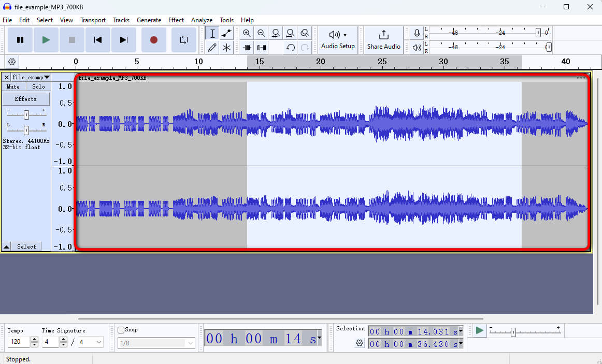602x364 pixels.
Task: Open the snap 1/8 dropdown
Action: click(156, 343)
